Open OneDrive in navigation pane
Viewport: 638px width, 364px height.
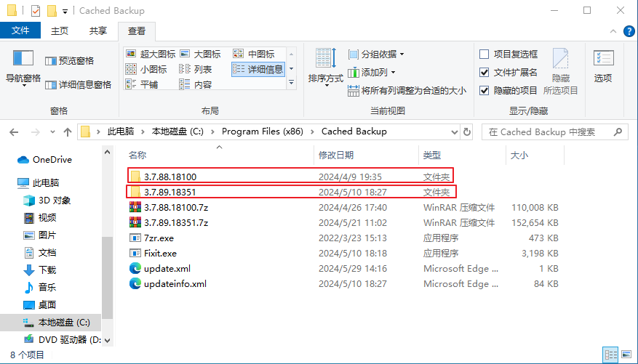tap(45, 160)
